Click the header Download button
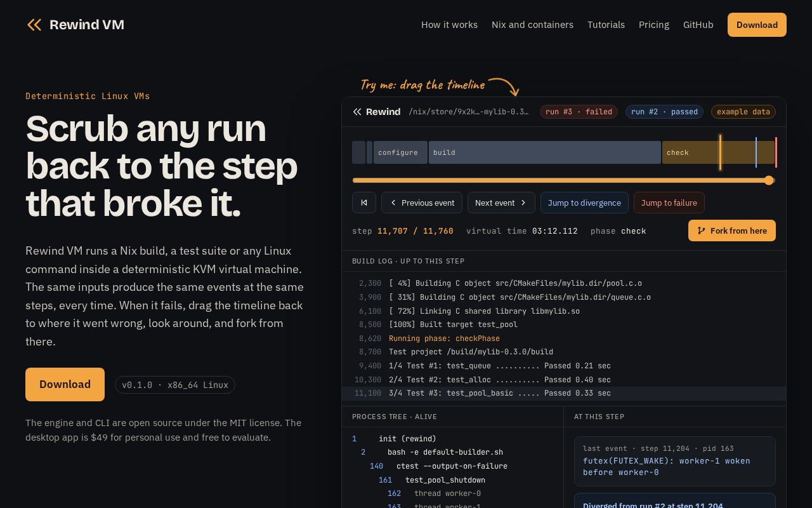This screenshot has width=812, height=508. point(757,25)
